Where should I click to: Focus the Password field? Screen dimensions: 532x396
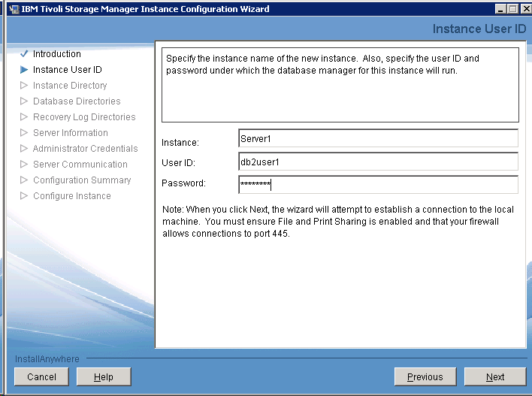(377, 185)
